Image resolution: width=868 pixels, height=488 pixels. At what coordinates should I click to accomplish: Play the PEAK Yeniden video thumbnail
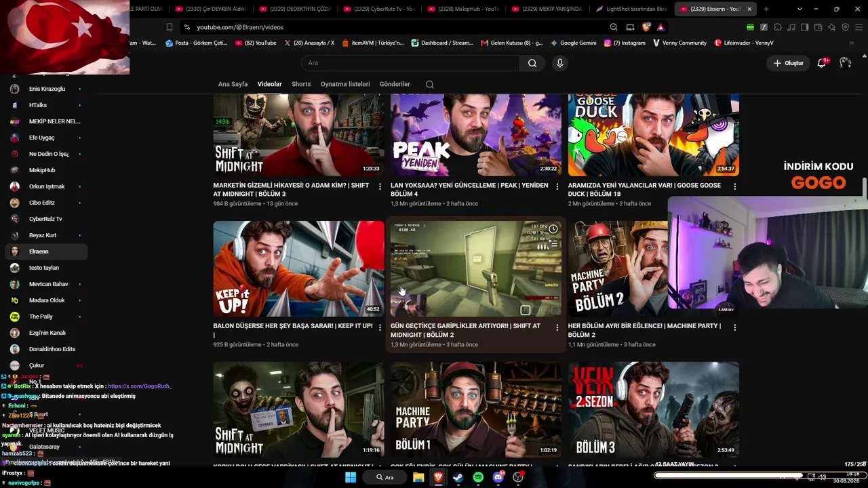click(476, 135)
